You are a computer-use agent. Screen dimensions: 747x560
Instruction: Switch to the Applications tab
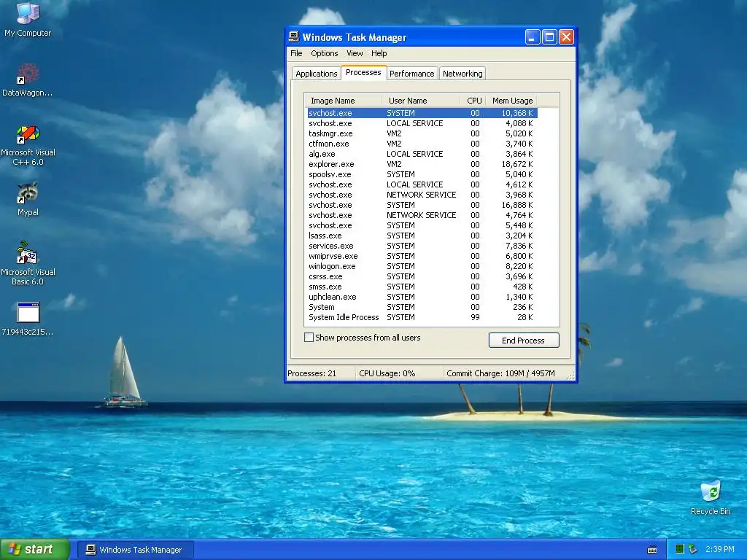317,74
